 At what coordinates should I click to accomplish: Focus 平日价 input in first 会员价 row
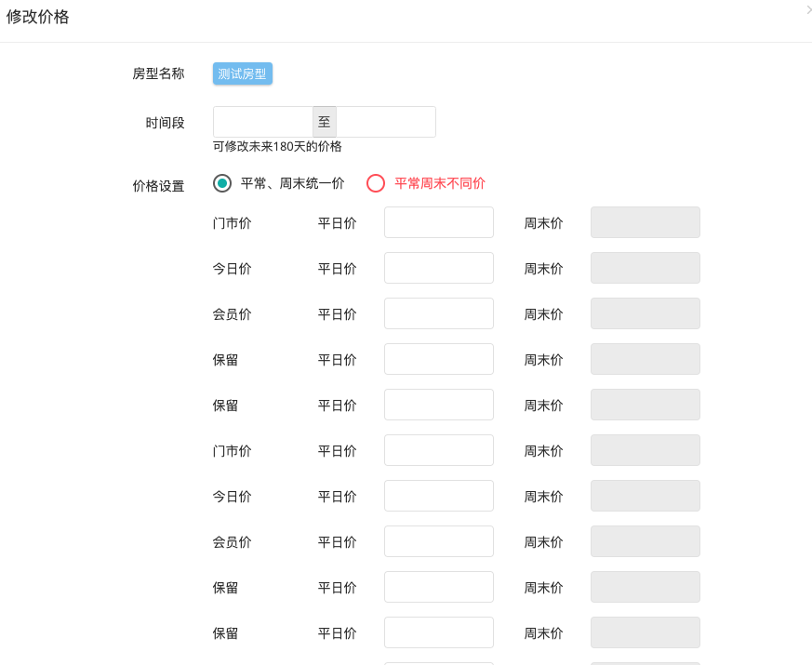(439, 313)
